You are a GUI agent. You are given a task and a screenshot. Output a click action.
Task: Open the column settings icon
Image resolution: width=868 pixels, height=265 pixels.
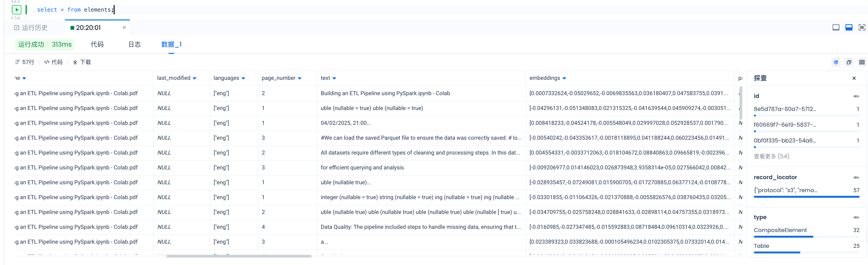pos(862,62)
